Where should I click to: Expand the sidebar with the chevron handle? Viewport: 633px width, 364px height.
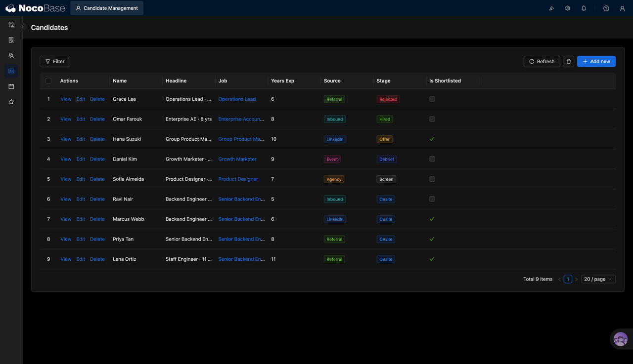pyautogui.click(x=23, y=27)
